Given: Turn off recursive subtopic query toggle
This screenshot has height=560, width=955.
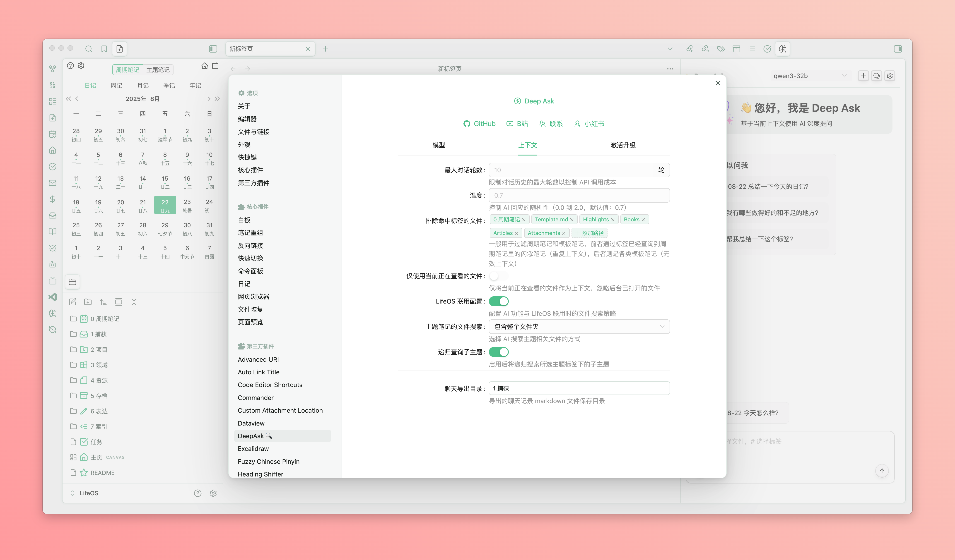Looking at the screenshot, I should [498, 352].
